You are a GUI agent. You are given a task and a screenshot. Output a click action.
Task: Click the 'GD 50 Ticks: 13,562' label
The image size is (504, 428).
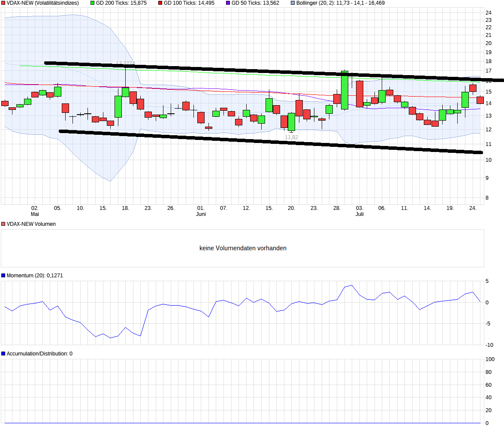[255, 3]
